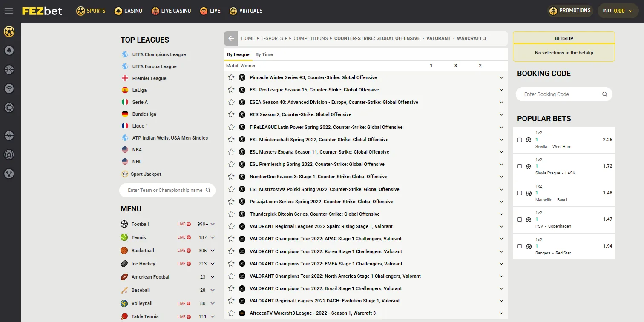This screenshot has height=322, width=644.
Task: Expand FiReLEAGUE Latin Power Spring 2022 chevron
Action: tap(502, 127)
